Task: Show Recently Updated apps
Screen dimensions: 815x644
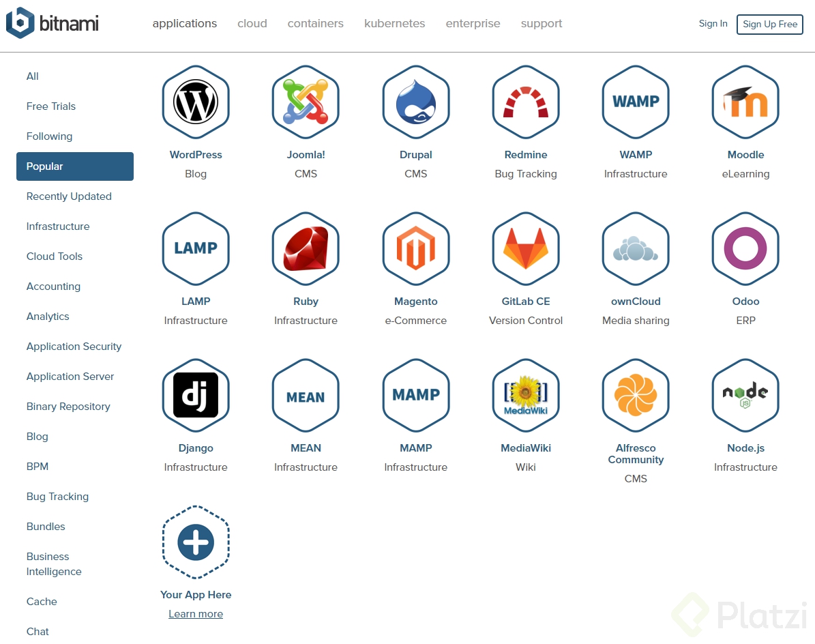Action: click(69, 196)
